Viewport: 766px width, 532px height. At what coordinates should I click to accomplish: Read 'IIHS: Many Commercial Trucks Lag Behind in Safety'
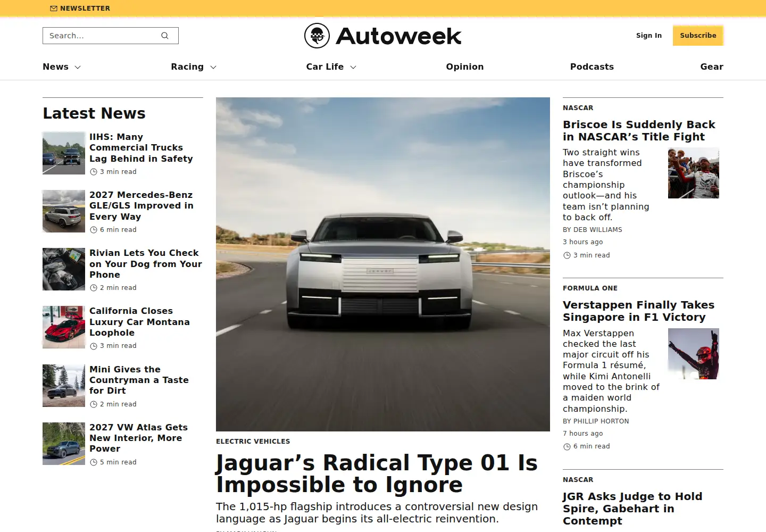coord(141,148)
